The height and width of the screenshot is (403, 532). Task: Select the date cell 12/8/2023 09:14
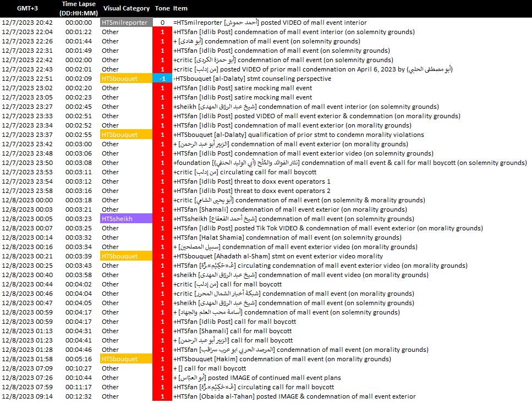pyautogui.click(x=27, y=396)
